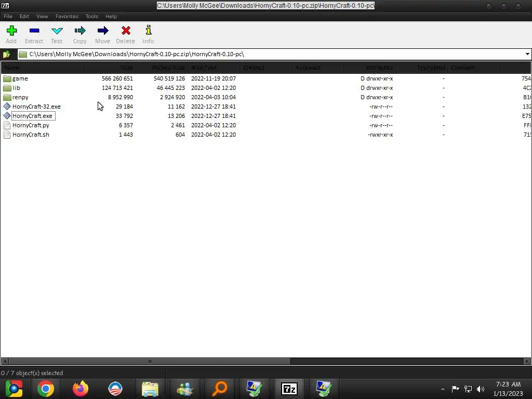Click the Test archive icon
This screenshot has height=399, width=532.
point(57,31)
